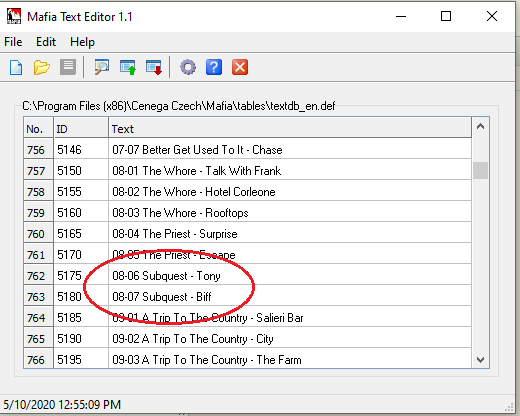Viewport: 520px width, 416px height.
Task: Click the scrollbar up arrow
Action: (480, 126)
